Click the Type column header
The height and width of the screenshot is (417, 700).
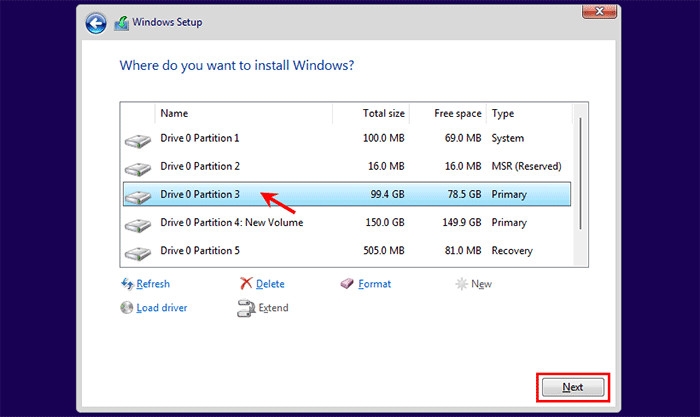529,113
